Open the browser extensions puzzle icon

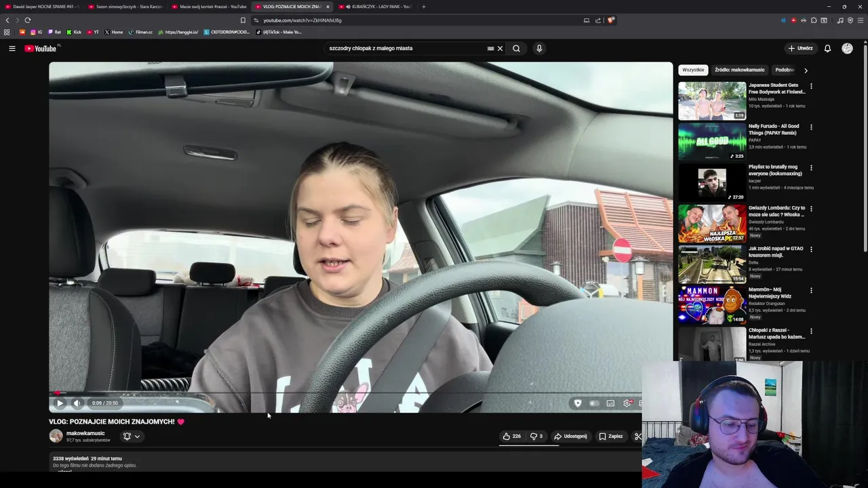[814, 20]
